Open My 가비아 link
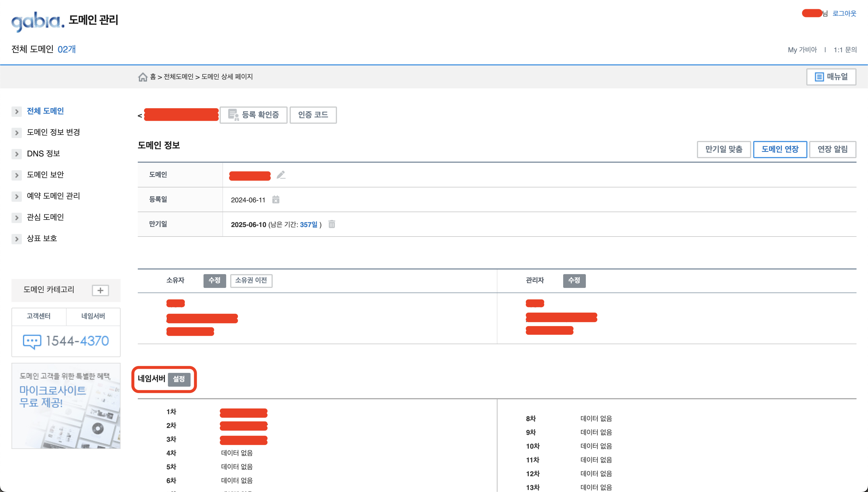The height and width of the screenshot is (492, 868). tap(802, 50)
